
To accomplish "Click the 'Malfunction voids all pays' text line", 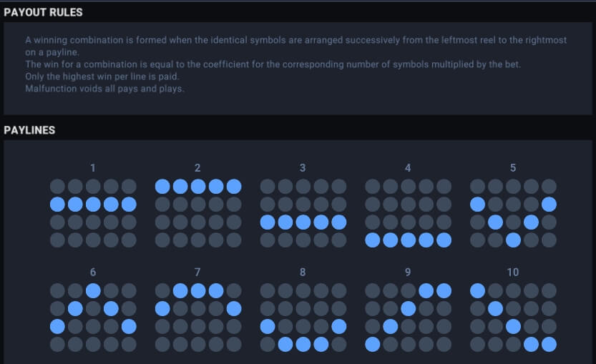I will tap(104, 89).
